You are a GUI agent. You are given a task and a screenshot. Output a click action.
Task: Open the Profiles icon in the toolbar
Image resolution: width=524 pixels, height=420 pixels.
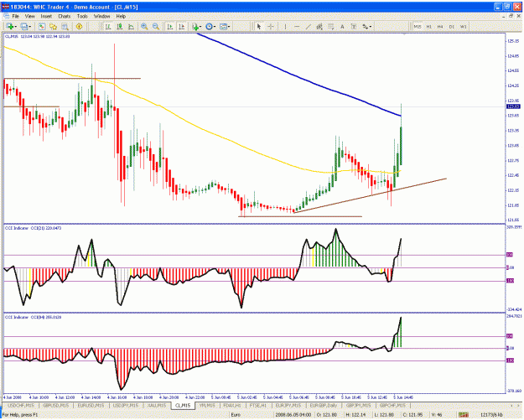23,26
